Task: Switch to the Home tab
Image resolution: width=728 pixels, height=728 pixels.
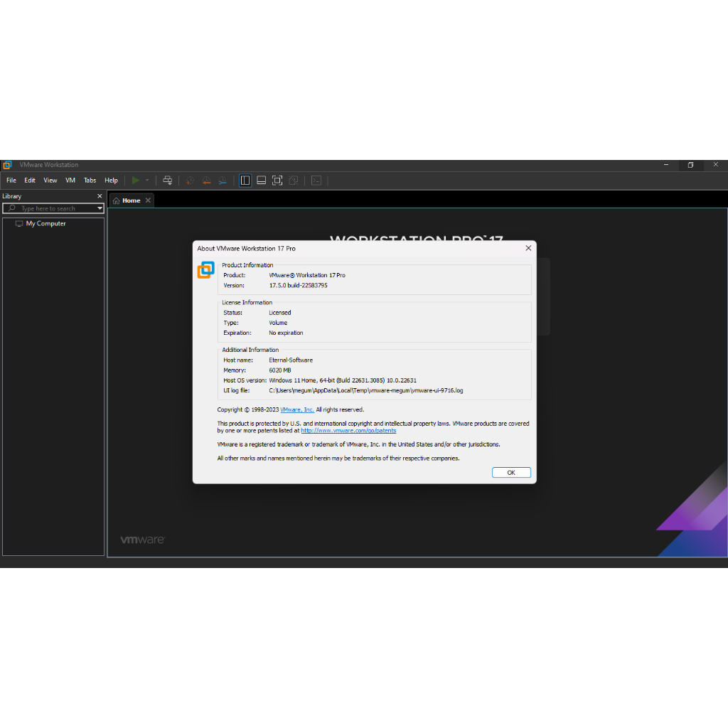Action: pos(131,200)
